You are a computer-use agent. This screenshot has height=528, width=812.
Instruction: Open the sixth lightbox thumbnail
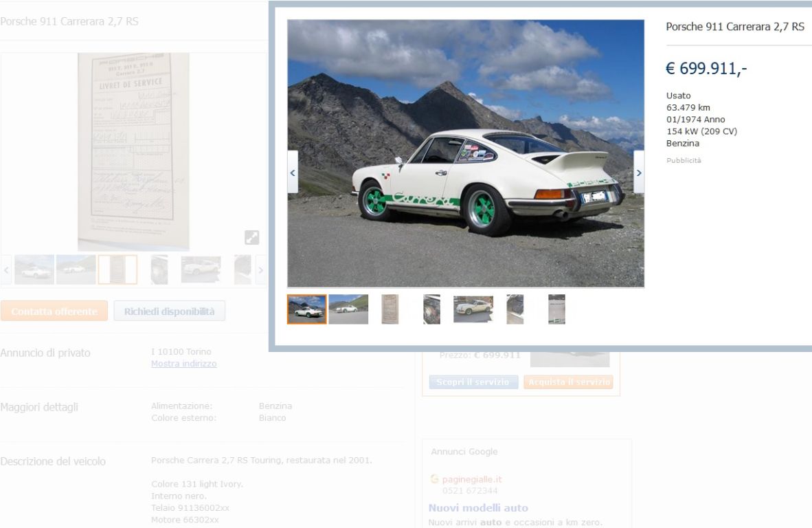515,309
